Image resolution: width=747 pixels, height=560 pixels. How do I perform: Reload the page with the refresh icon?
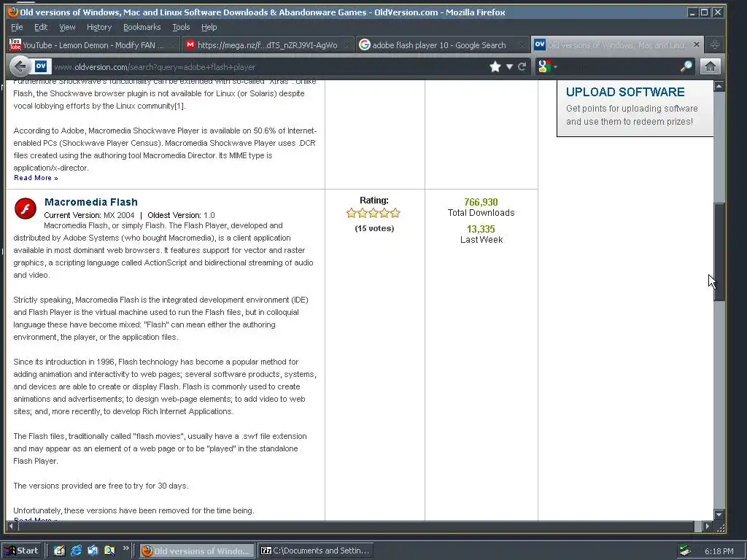[x=522, y=66]
